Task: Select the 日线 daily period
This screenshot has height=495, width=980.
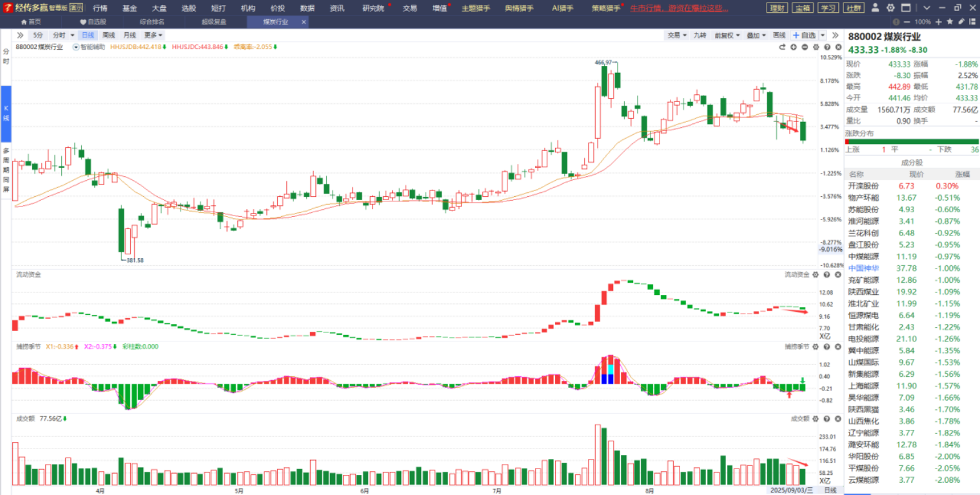Action: tap(88, 35)
